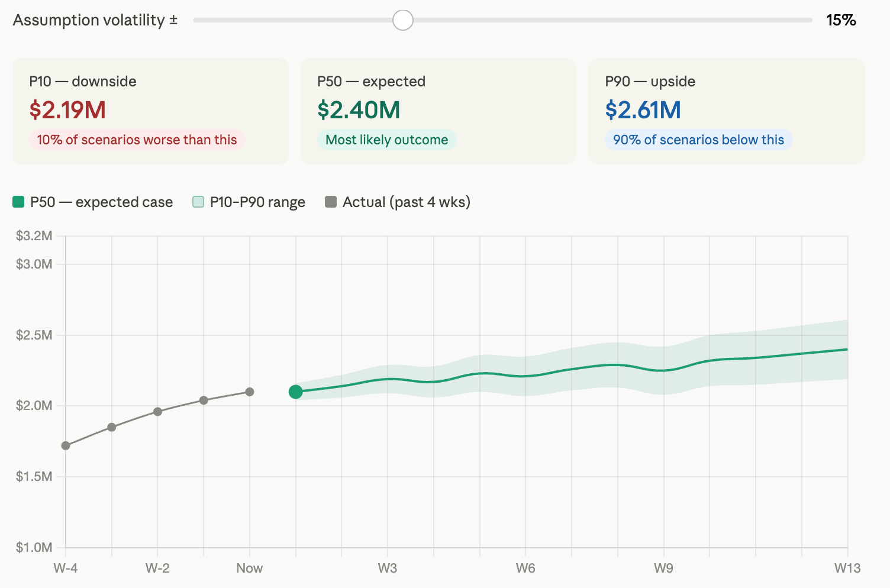Click the P10 downside $2.19M card
This screenshot has width=890, height=588.
point(150,111)
